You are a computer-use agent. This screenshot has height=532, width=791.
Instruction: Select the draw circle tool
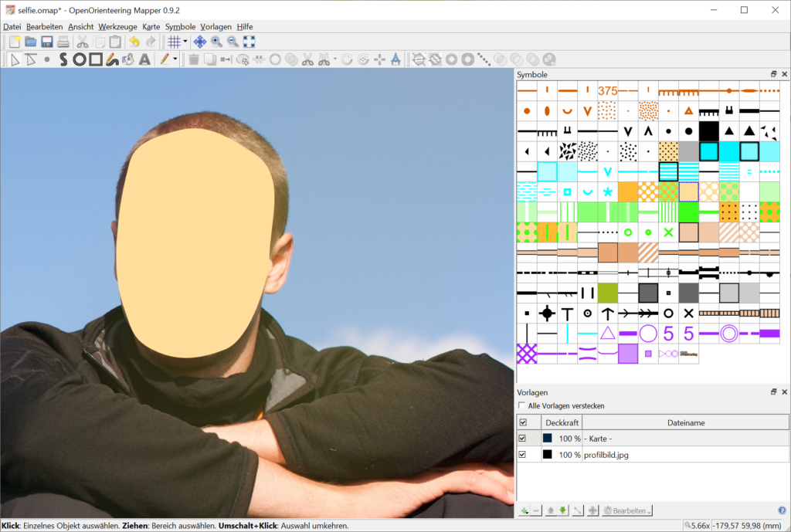79,59
